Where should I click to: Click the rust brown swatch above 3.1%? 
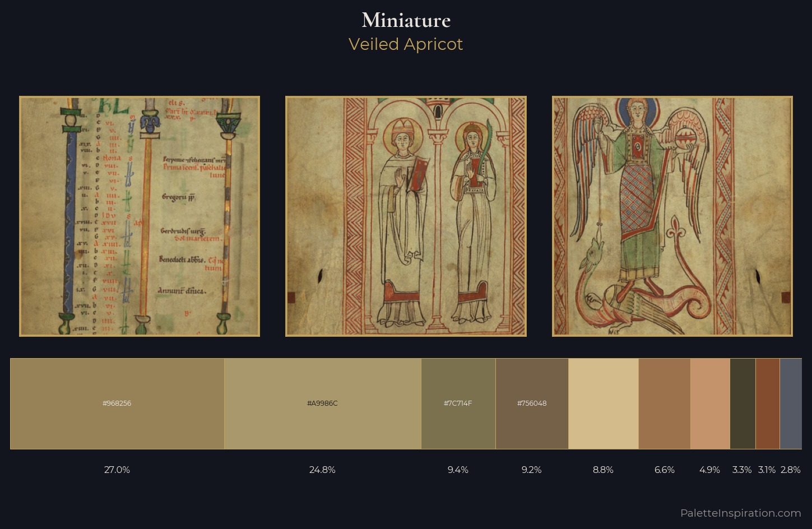(767, 403)
